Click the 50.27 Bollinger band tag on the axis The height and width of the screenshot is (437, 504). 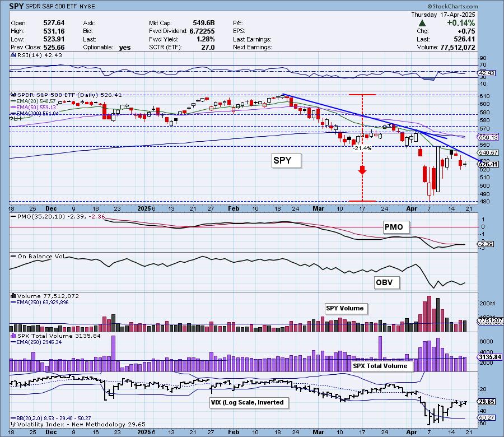coord(487,418)
